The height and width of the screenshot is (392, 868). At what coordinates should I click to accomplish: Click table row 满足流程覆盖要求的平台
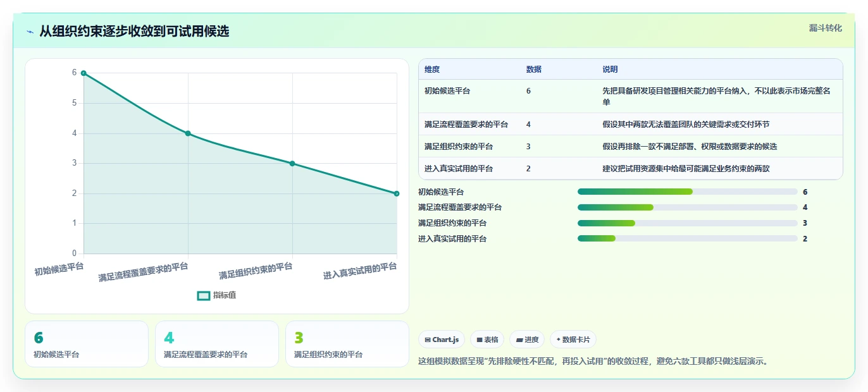(x=631, y=124)
